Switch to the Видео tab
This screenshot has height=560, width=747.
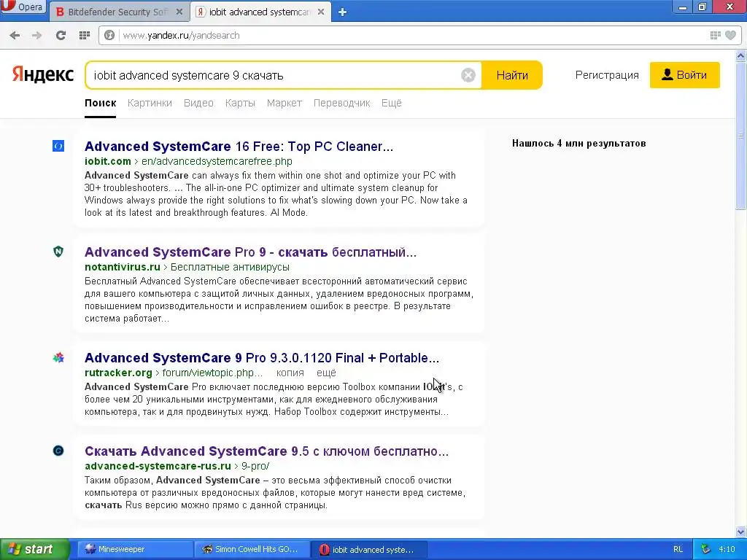pyautogui.click(x=198, y=103)
